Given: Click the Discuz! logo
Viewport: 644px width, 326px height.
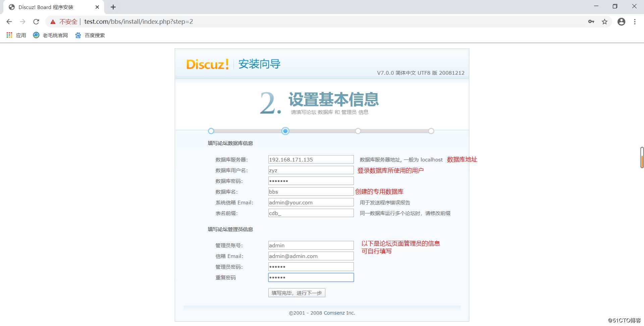Looking at the screenshot, I should coord(207,64).
